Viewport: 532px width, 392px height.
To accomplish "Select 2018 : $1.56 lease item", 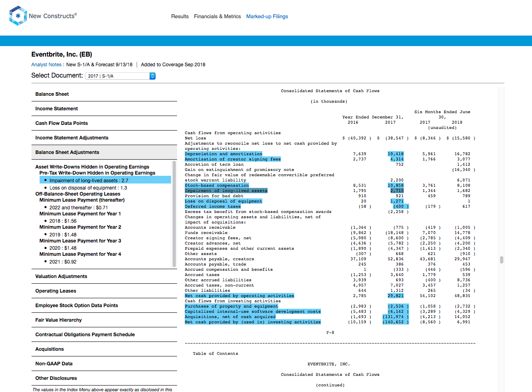I will point(63,221).
